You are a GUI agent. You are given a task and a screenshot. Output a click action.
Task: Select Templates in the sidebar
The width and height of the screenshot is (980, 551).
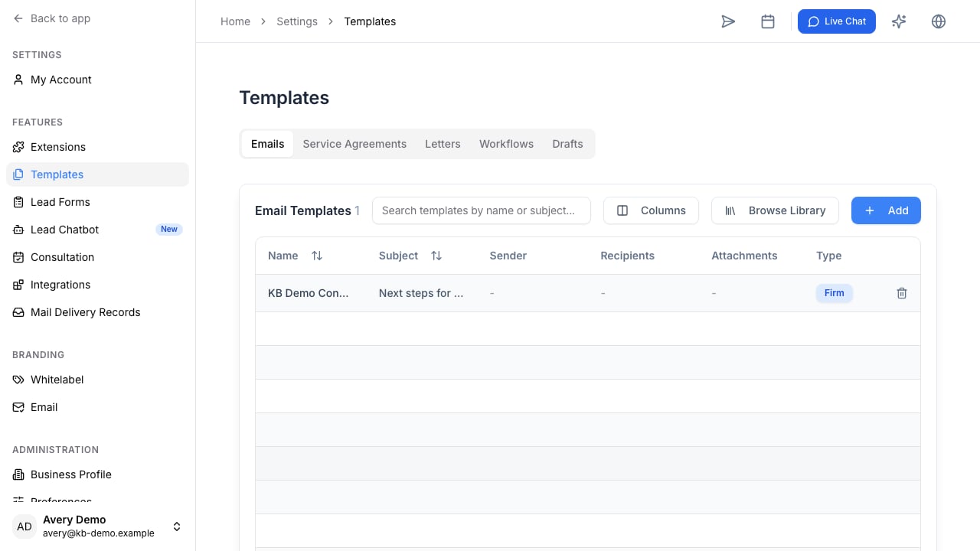point(97,174)
